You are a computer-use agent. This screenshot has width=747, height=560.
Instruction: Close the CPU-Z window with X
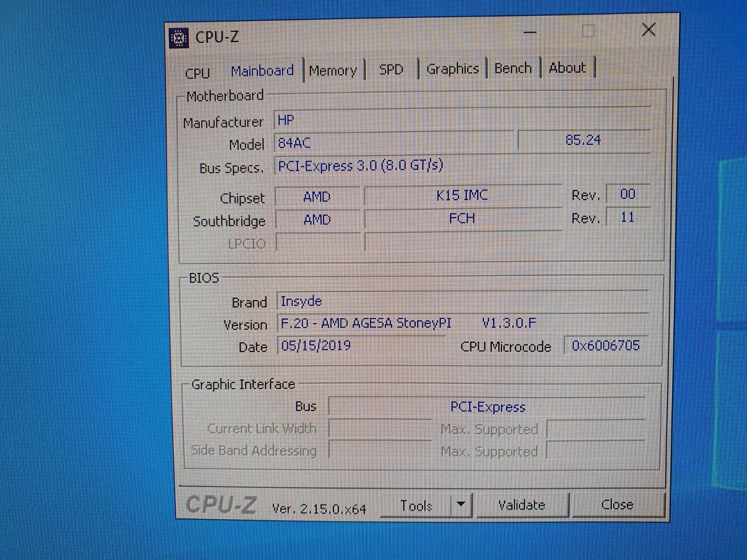tap(648, 30)
